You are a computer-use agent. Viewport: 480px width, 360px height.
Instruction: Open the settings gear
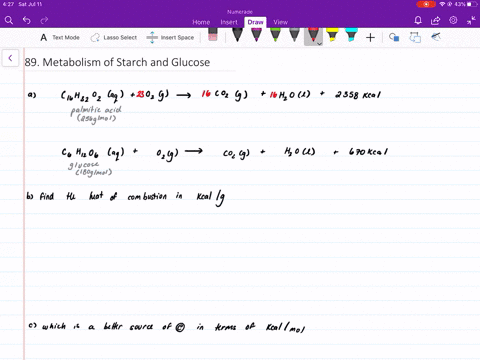pyautogui.click(x=453, y=20)
